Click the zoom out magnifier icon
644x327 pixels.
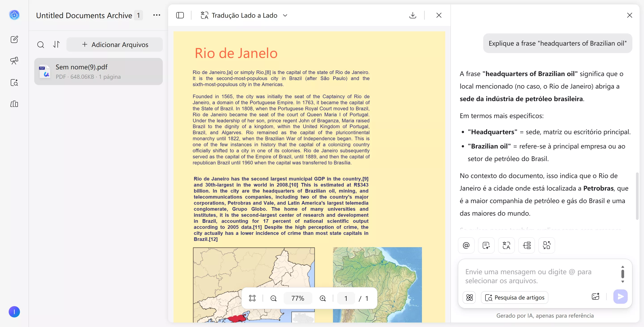point(273,298)
